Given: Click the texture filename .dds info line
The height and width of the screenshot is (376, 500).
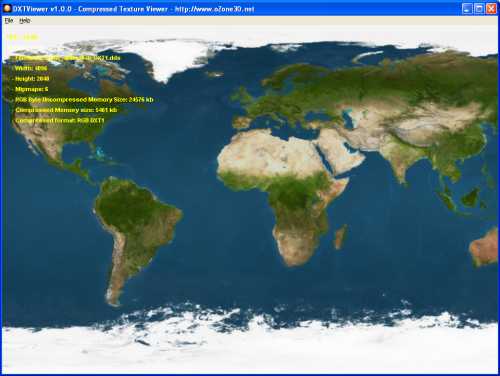Looking at the screenshot, I should pos(68,58).
